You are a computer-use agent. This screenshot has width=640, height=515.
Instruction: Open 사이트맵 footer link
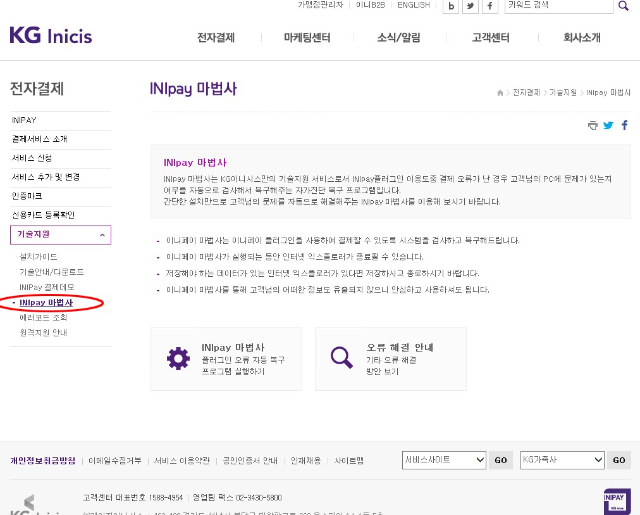pos(349,461)
